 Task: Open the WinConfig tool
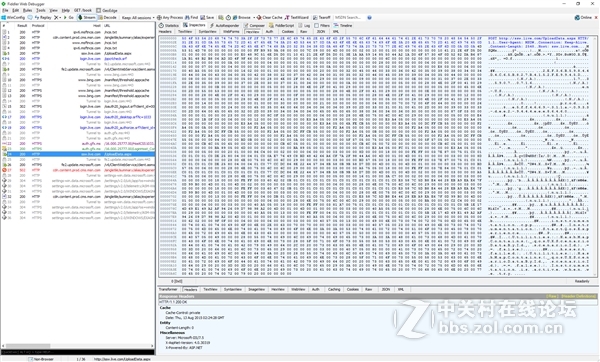tap(13, 18)
